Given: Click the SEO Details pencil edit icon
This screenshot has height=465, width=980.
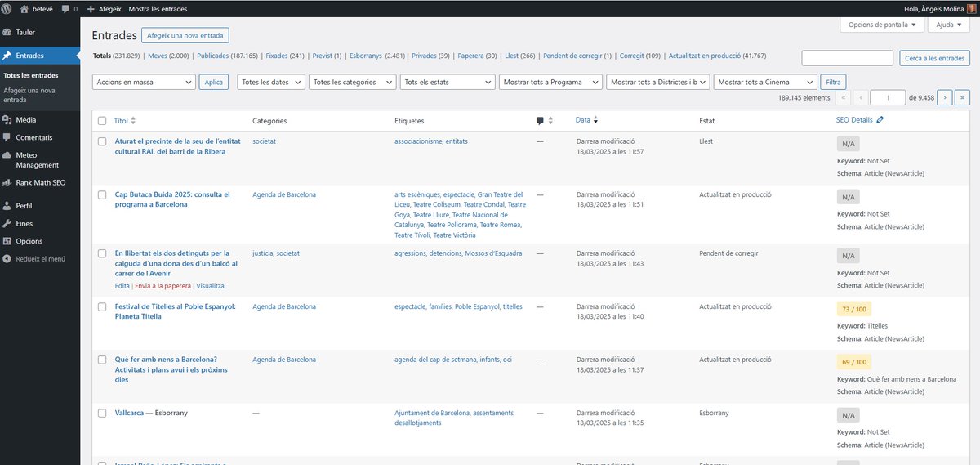Looking at the screenshot, I should pyautogui.click(x=880, y=120).
